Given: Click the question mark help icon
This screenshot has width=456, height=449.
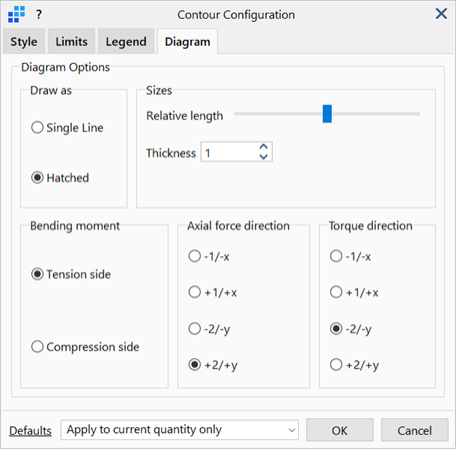Looking at the screenshot, I should point(39,15).
